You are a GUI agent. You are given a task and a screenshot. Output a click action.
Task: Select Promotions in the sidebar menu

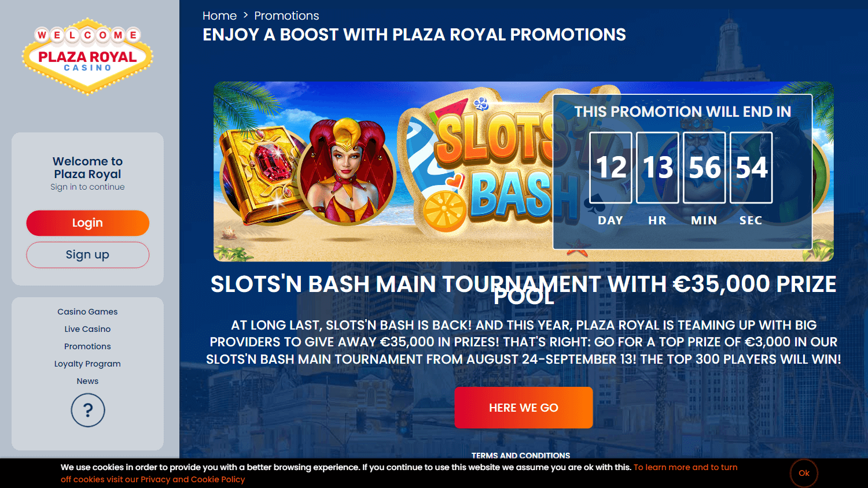tap(87, 346)
